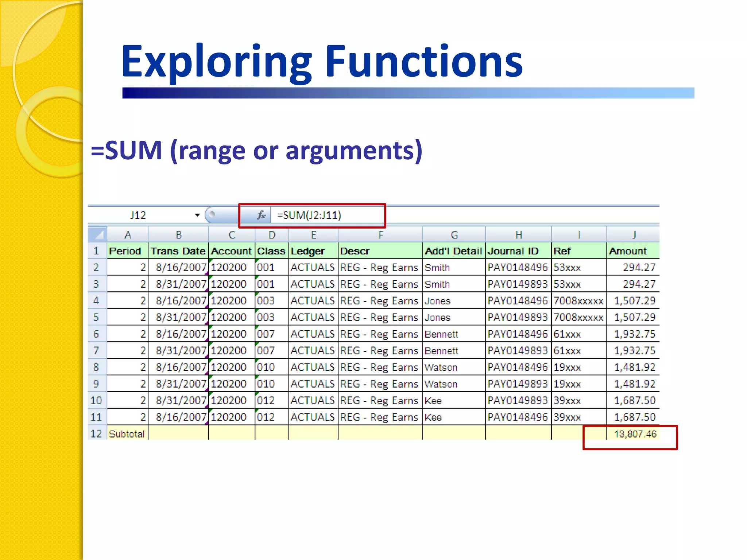Click the Trans Date header cell
The width and height of the screenshot is (747, 560).
(x=178, y=251)
